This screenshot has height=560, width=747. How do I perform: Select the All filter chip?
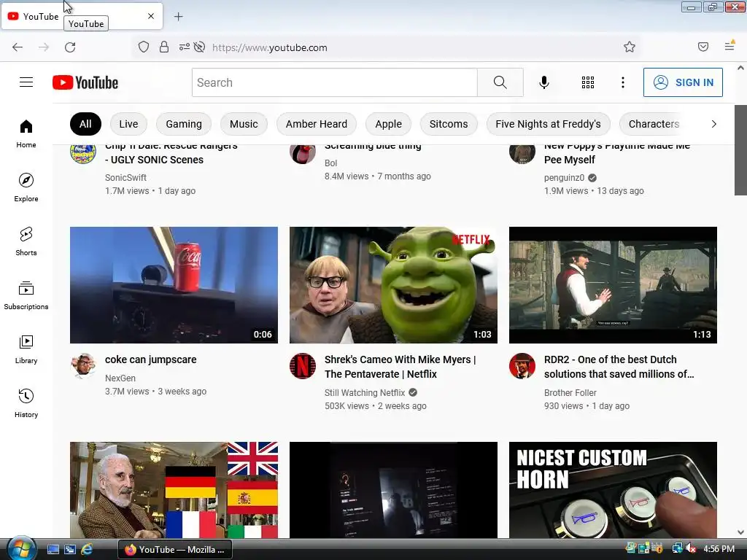tap(85, 124)
